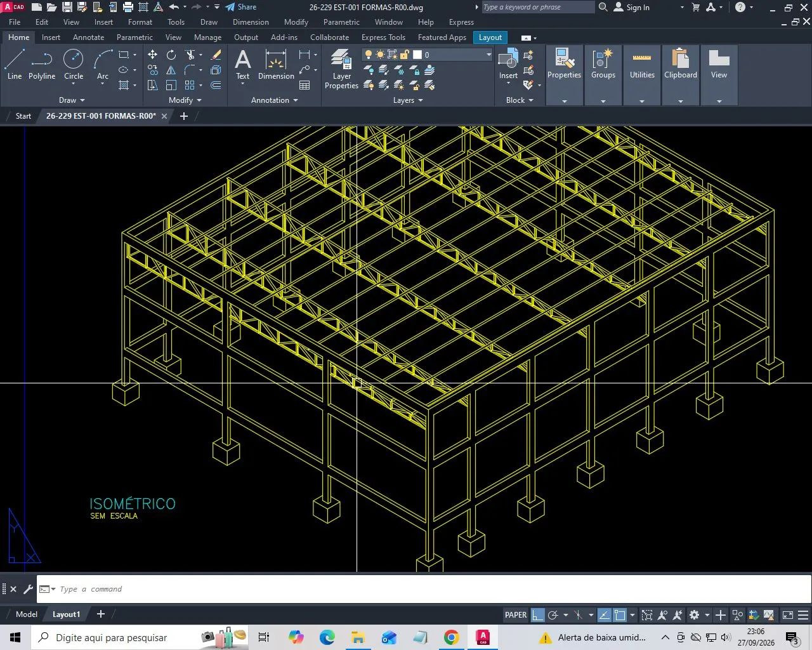Select the Polyline tool
Screen dimensions: 812x650
coord(42,65)
